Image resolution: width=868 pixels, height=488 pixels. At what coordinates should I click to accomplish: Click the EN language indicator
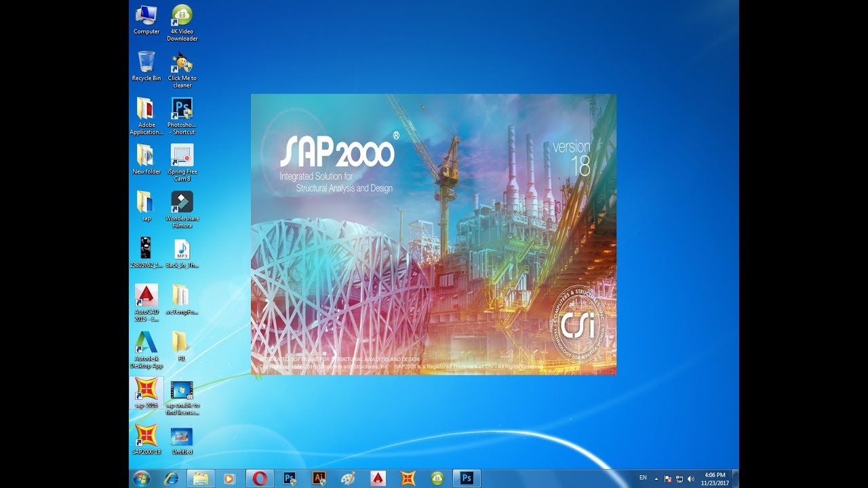[x=643, y=478]
